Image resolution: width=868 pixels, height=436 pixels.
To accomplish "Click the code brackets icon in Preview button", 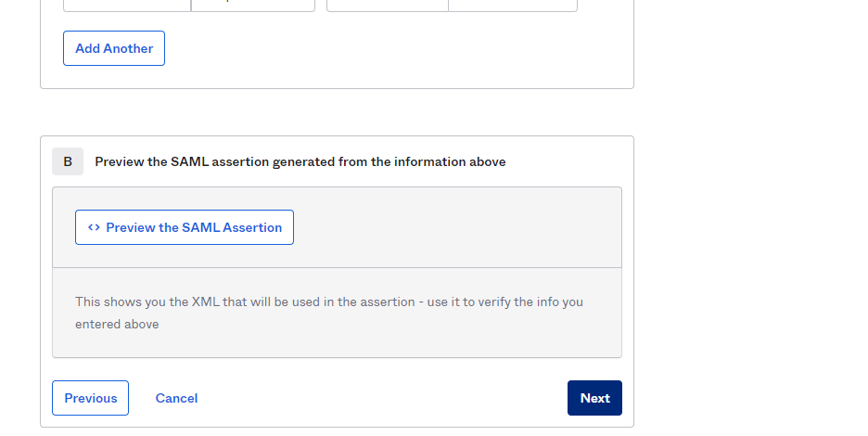I will pos(94,227).
